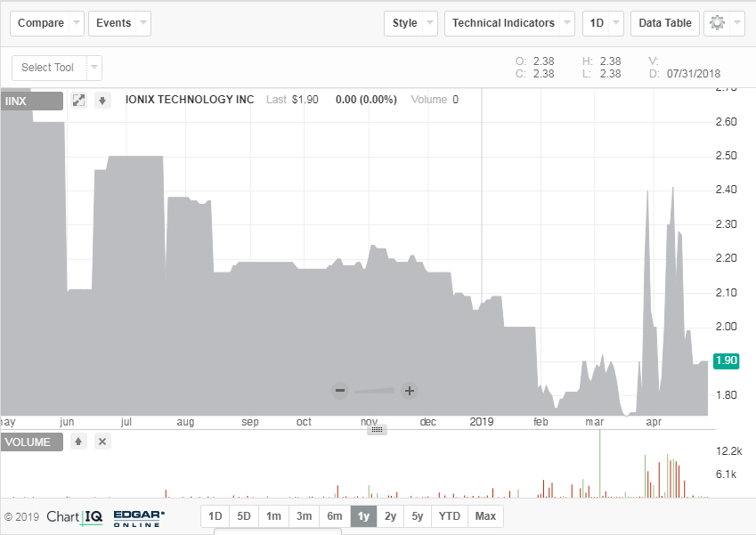Image resolution: width=756 pixels, height=535 pixels.
Task: Click the move panel down arrow icon
Action: [x=102, y=101]
